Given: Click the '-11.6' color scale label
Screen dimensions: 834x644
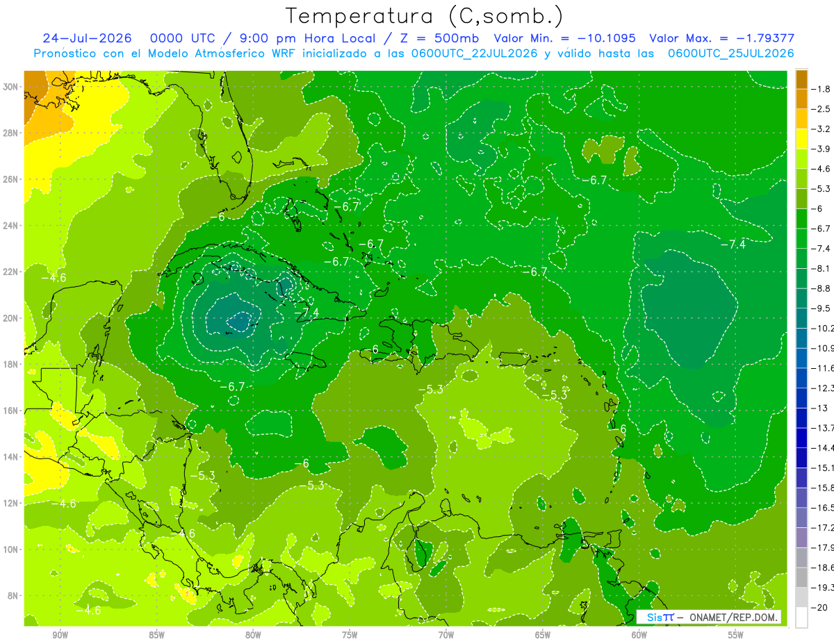Looking at the screenshot, I should [x=822, y=368].
